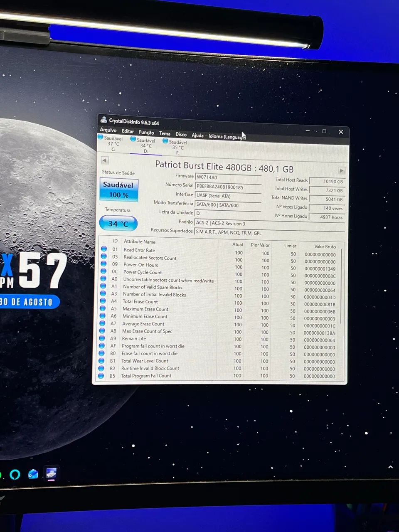This screenshot has height=532, width=399.
Task: Click the Número Serial field
Action: pyautogui.click(x=228, y=187)
